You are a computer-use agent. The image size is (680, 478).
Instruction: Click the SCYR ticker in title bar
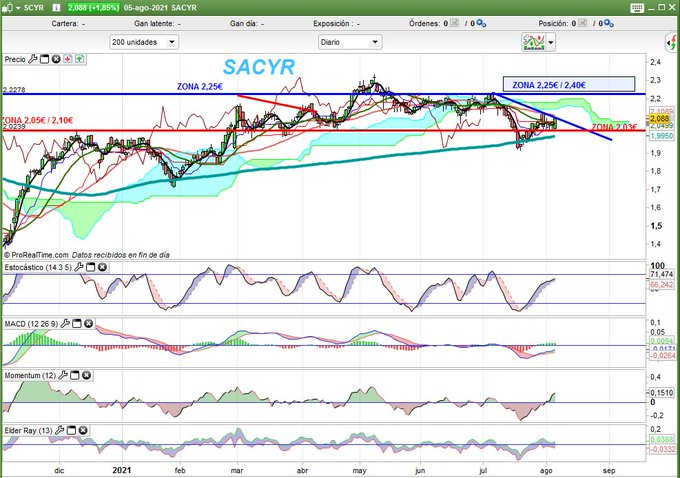[33, 8]
